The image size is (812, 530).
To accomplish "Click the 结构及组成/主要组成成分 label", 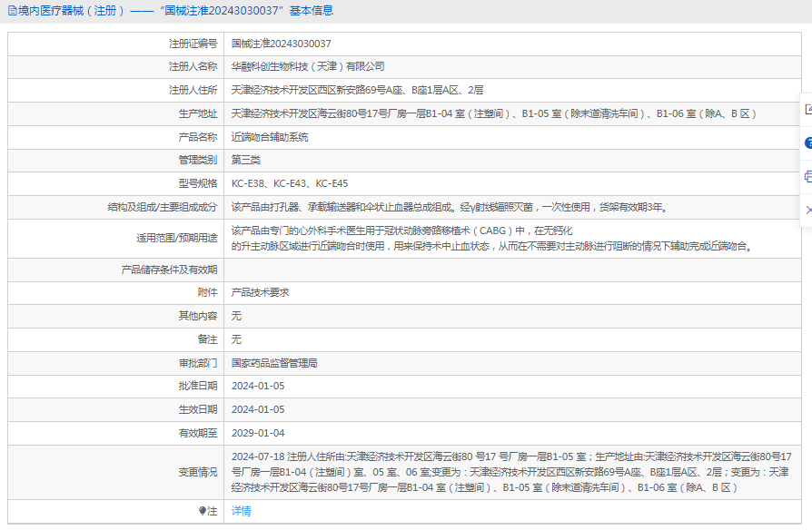I will [163, 208].
